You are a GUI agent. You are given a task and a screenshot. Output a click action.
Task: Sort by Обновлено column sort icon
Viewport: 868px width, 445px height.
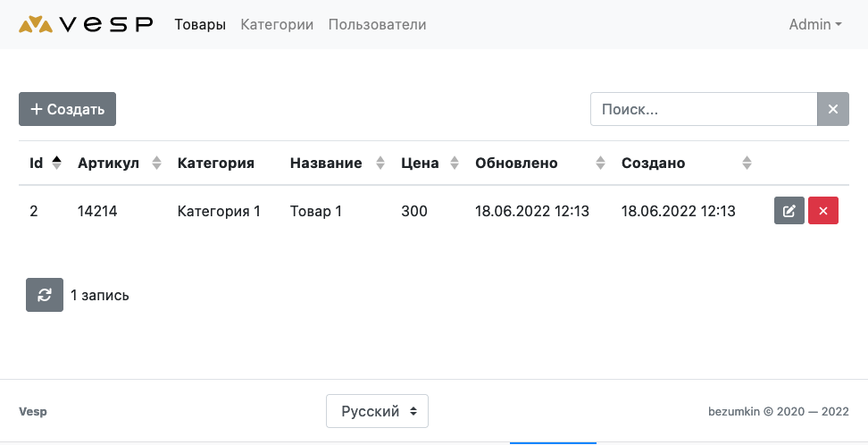click(x=601, y=163)
